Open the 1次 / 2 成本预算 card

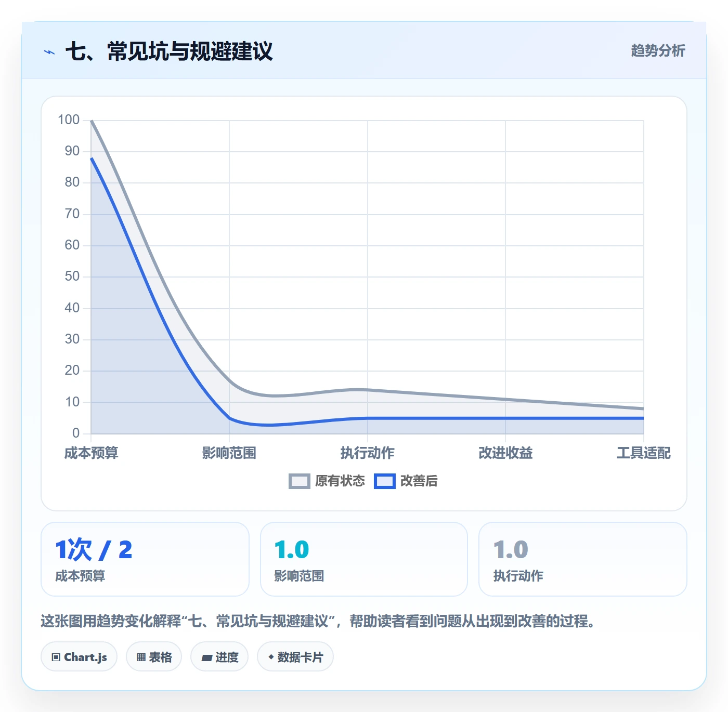(x=145, y=559)
